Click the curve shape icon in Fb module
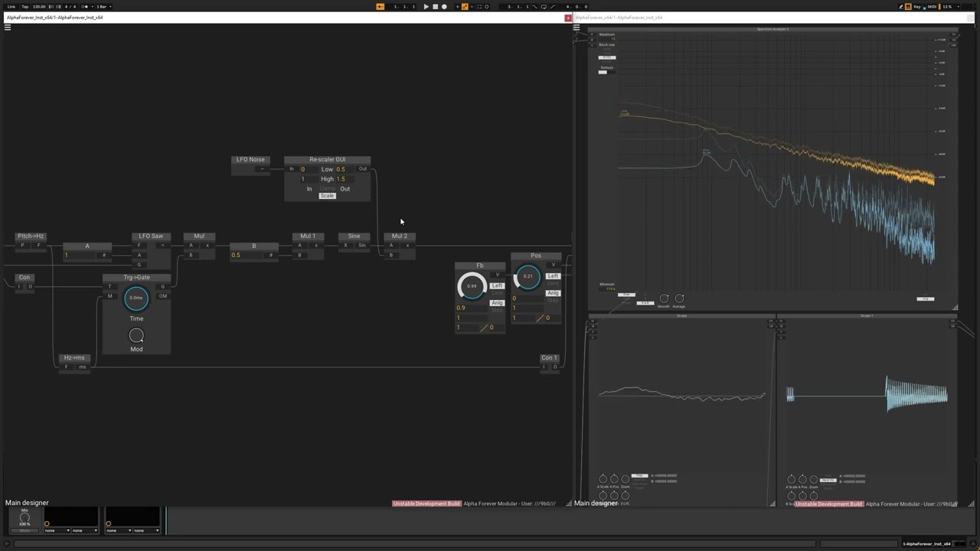The image size is (980, 551). 484,328
